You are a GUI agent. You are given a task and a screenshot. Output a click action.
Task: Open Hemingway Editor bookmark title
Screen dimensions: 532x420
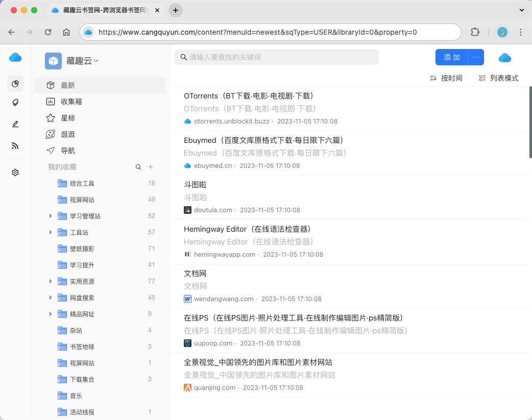248,229
